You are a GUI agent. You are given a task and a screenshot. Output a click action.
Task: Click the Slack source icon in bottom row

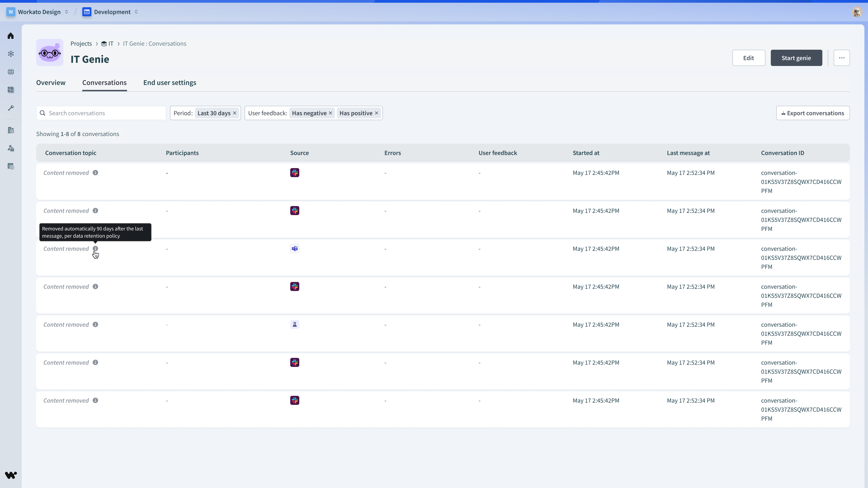295,400
